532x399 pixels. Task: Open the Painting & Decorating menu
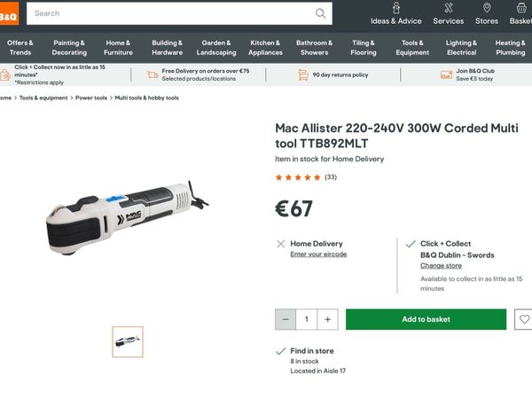tap(69, 48)
